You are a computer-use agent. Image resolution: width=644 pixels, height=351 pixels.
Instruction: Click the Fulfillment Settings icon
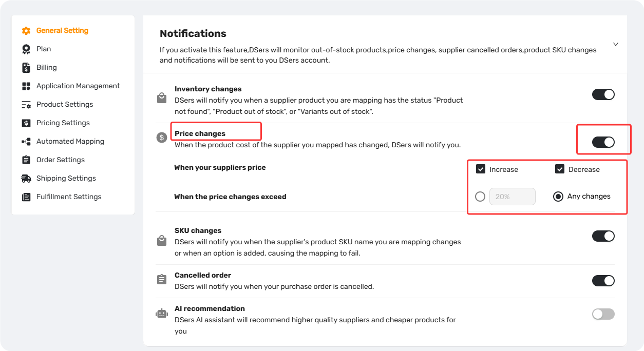click(26, 197)
